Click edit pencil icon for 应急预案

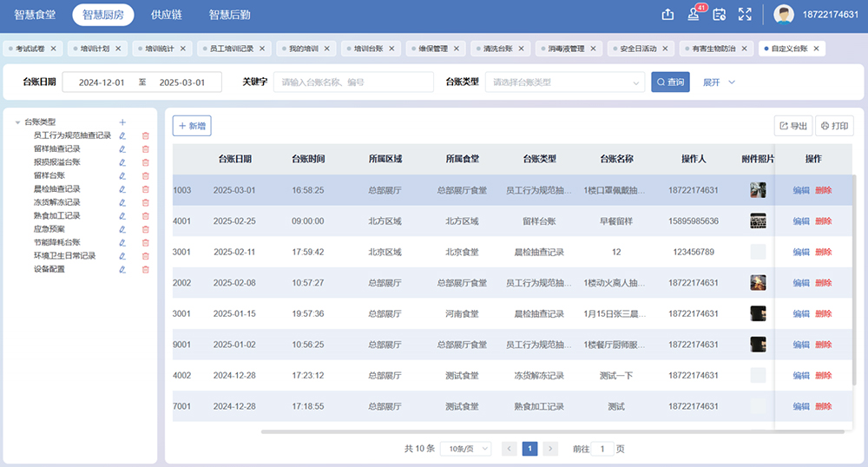[x=122, y=229]
